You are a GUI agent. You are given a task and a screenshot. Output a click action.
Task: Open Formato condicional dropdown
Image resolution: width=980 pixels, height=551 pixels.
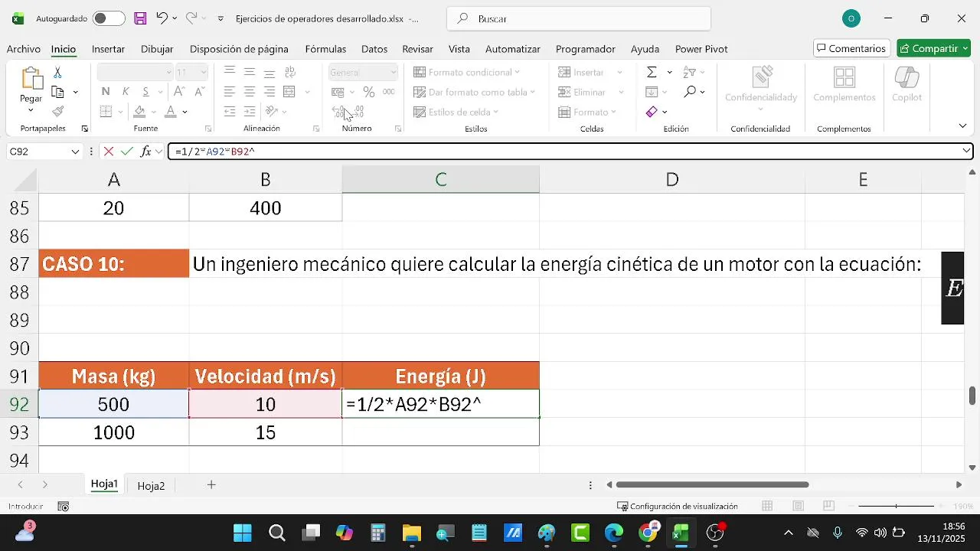click(x=466, y=72)
